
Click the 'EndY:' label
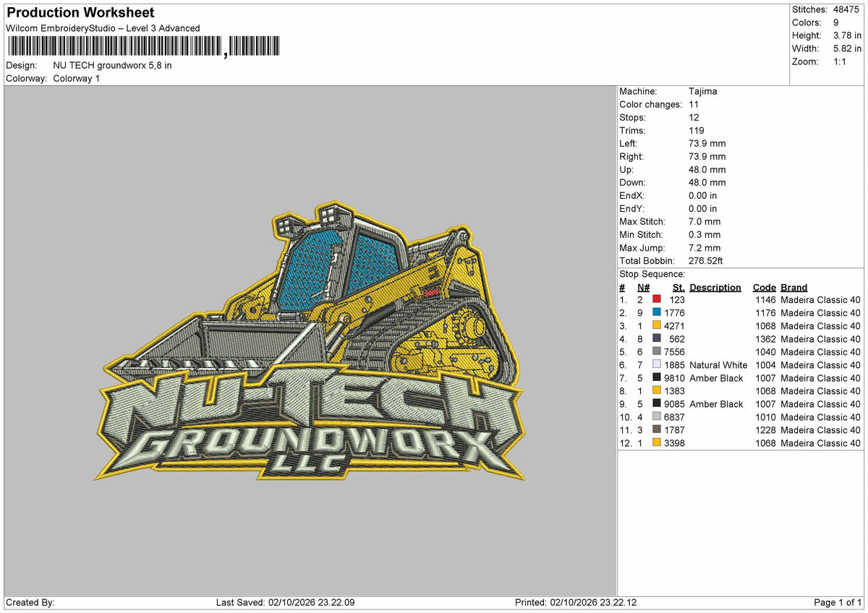[632, 208]
